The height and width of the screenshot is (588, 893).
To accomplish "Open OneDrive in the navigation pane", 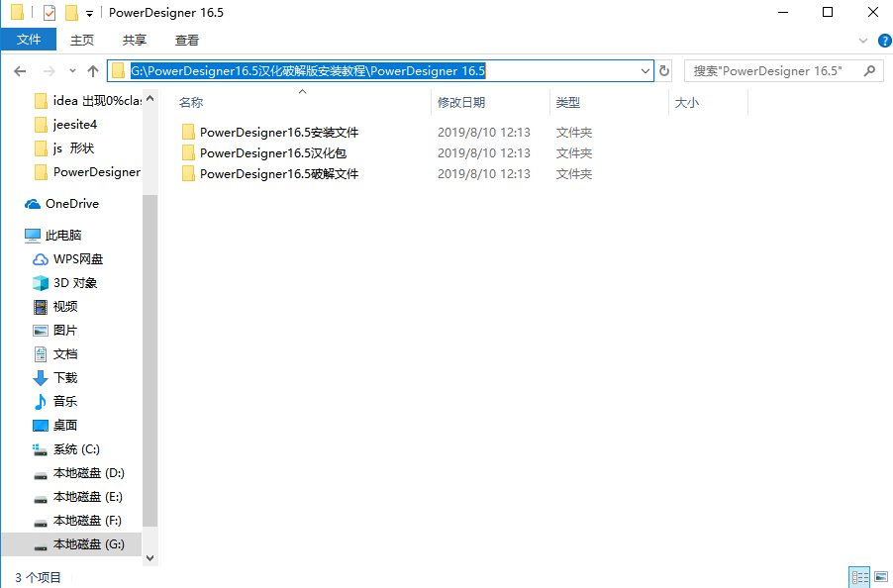I will click(61, 204).
